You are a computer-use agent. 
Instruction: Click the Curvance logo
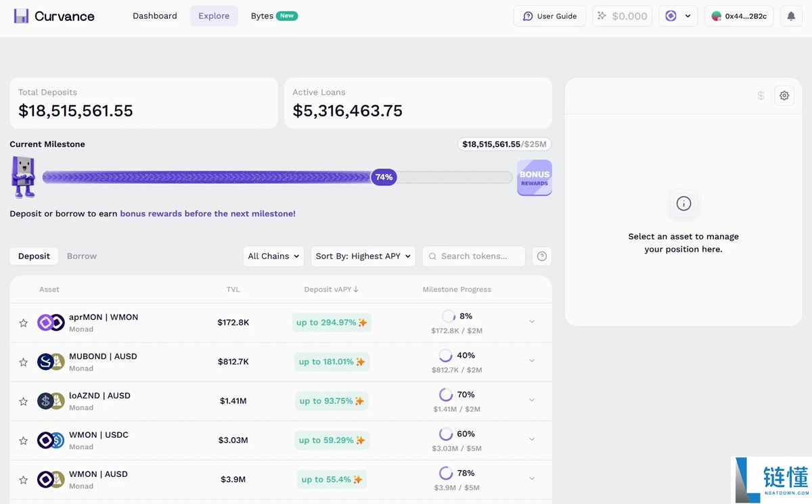(x=54, y=16)
